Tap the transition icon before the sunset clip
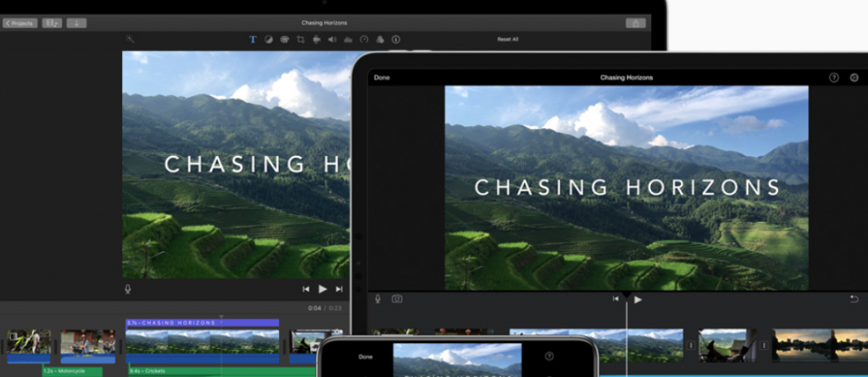 [764, 346]
